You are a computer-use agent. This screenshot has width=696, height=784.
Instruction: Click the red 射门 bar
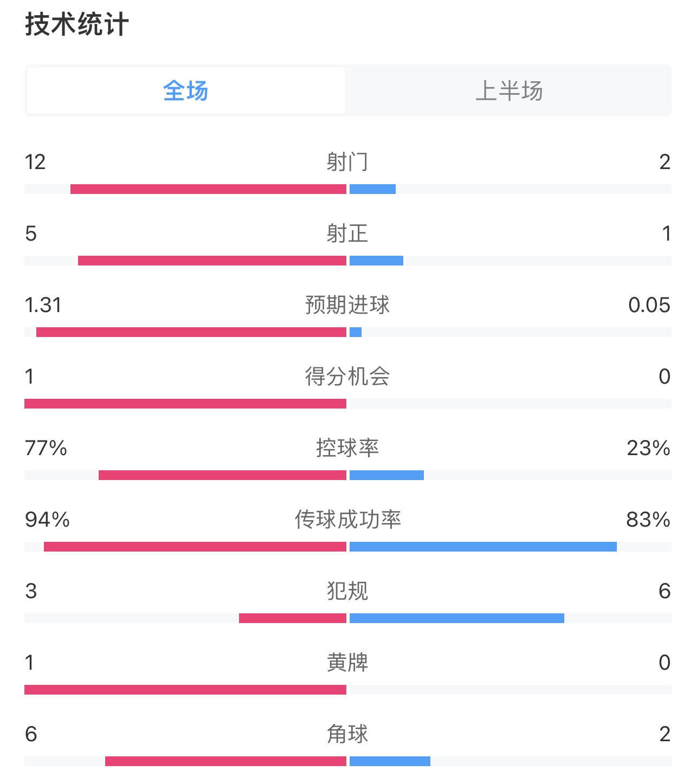coord(208,189)
